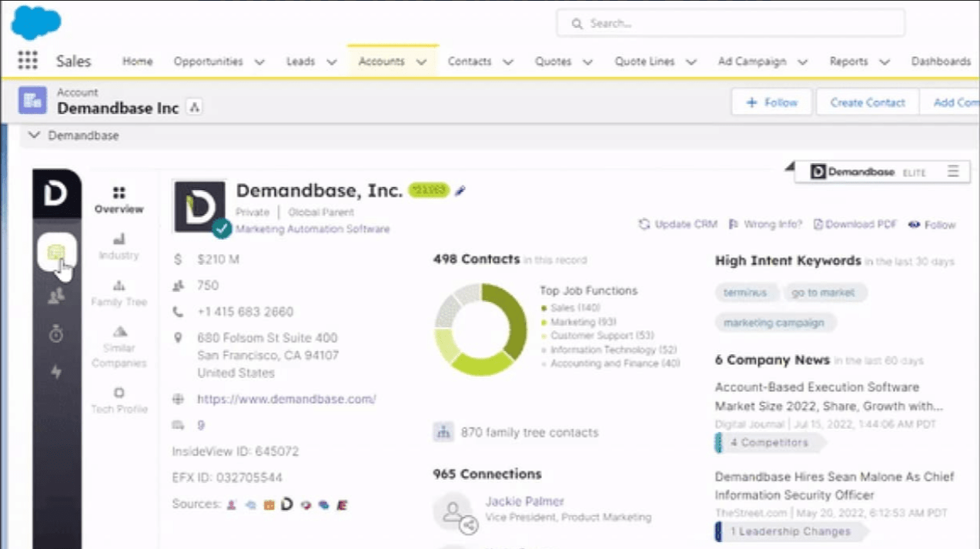Expand the Quotes dropdown chevron

pyautogui.click(x=588, y=62)
